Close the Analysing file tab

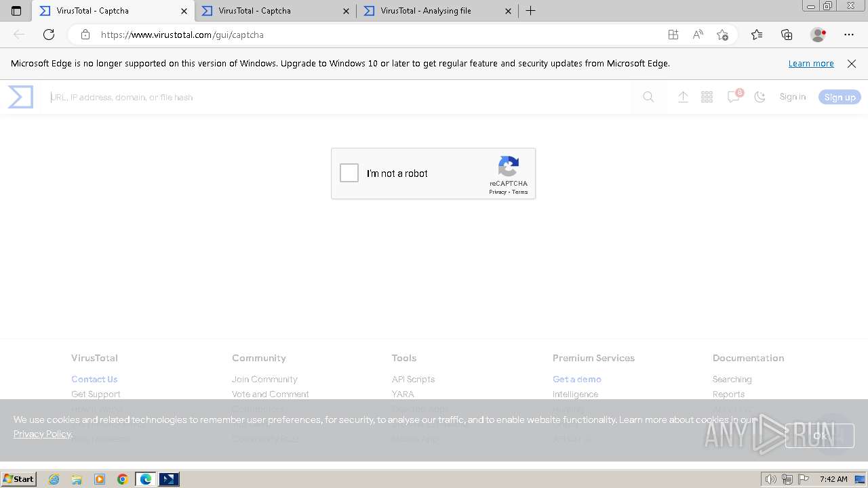pyautogui.click(x=509, y=11)
